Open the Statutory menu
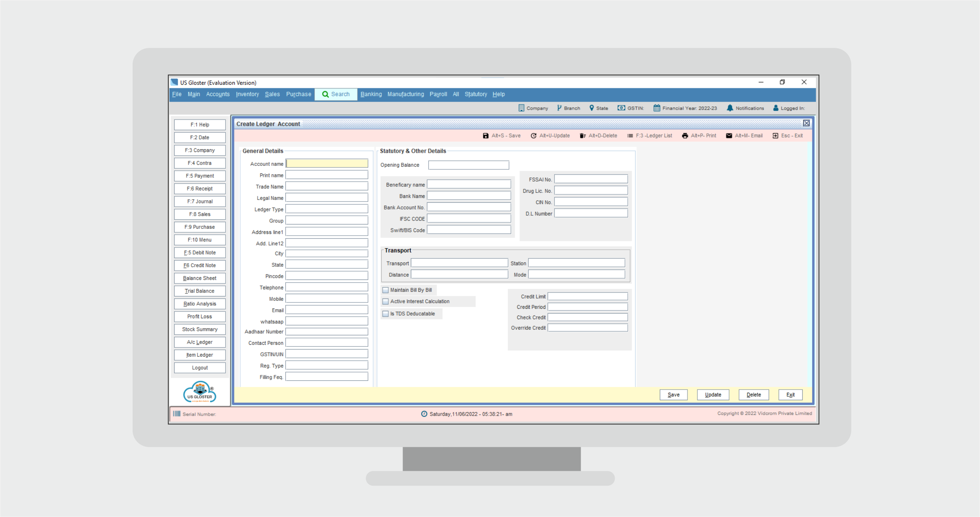 pos(475,94)
